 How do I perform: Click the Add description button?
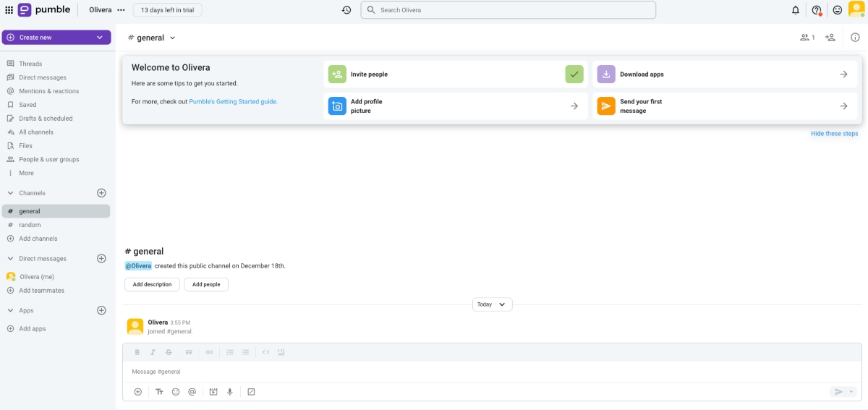pyautogui.click(x=152, y=285)
